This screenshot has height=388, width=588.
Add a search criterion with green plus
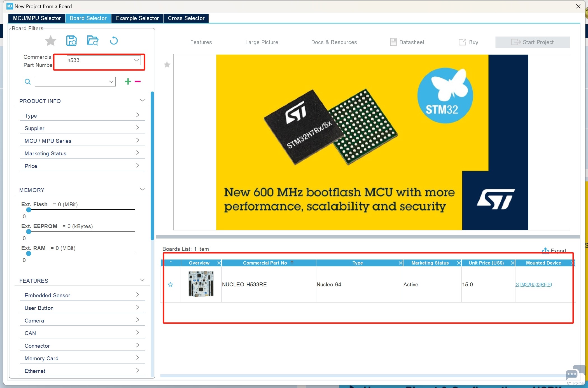click(x=128, y=81)
